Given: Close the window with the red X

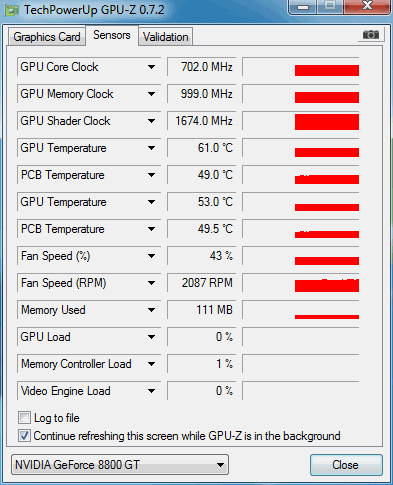Looking at the screenshot, I should (x=367, y=6).
